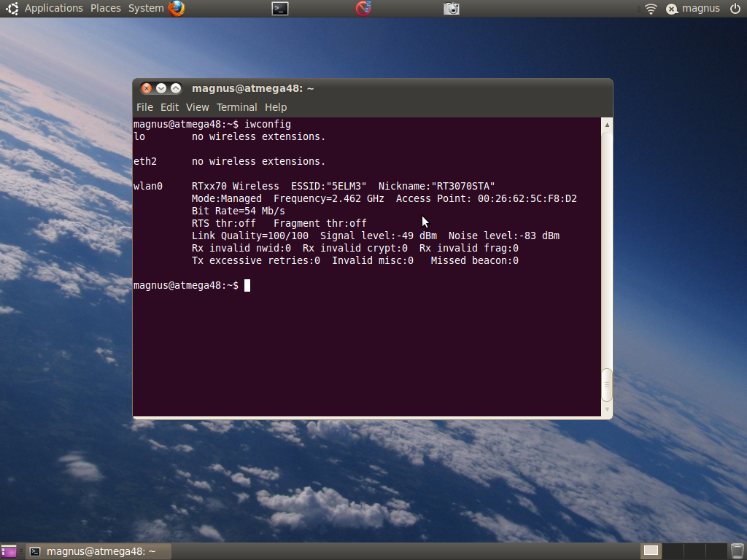
Task: Close the terminal window
Action: [x=147, y=88]
